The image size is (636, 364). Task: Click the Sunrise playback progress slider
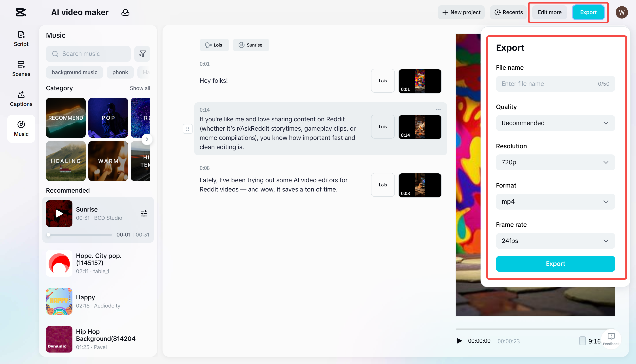pos(79,235)
